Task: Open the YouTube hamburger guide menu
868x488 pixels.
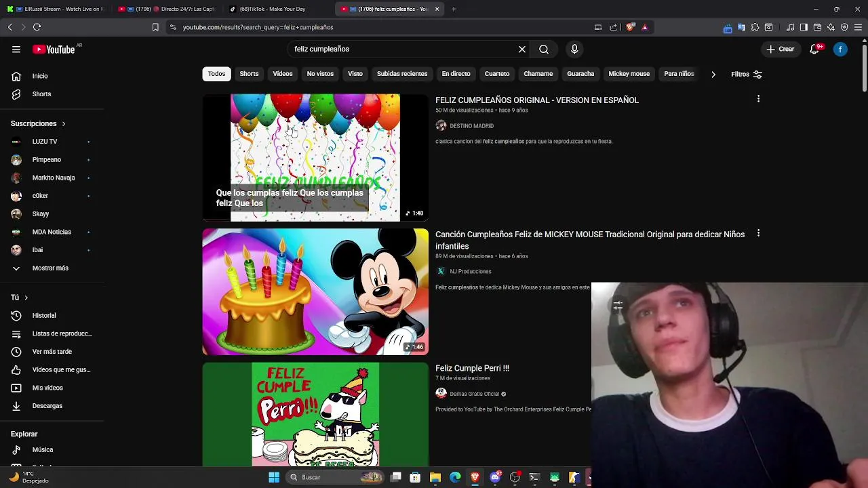Action: [x=16, y=49]
